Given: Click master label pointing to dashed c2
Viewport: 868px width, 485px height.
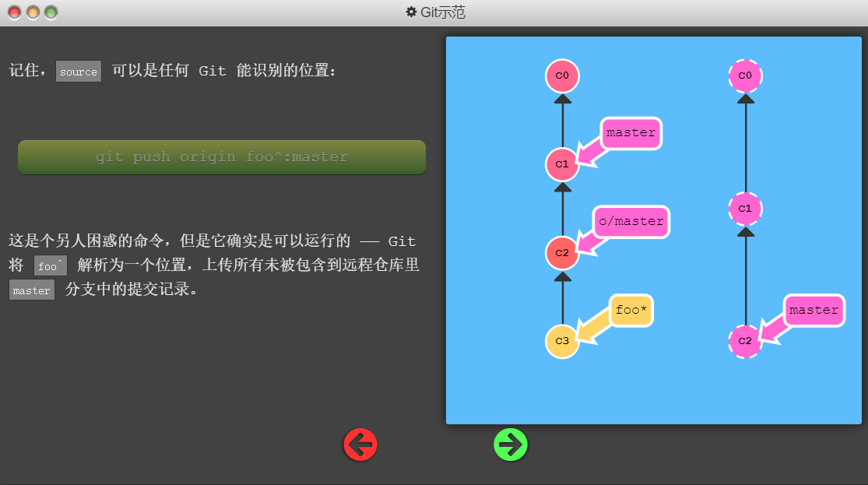Looking at the screenshot, I should coord(814,311).
